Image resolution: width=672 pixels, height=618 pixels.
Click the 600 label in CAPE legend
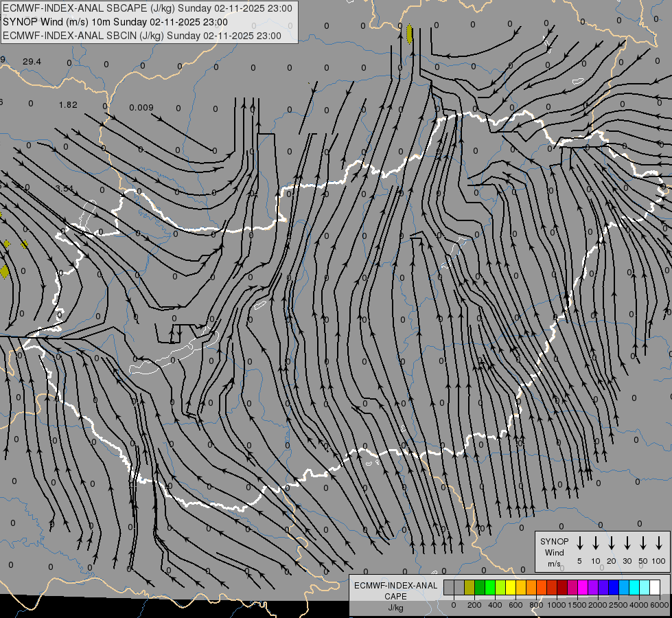tap(515, 605)
